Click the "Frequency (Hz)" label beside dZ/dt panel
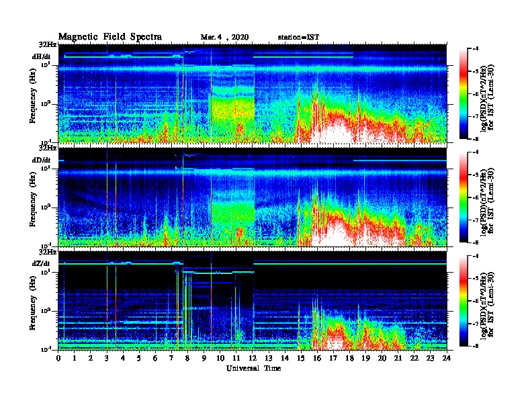532x411 pixels. (x=32, y=303)
